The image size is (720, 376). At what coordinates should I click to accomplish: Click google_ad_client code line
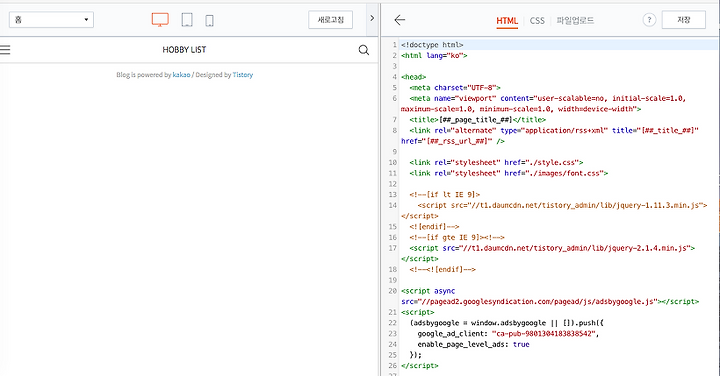coord(508,334)
